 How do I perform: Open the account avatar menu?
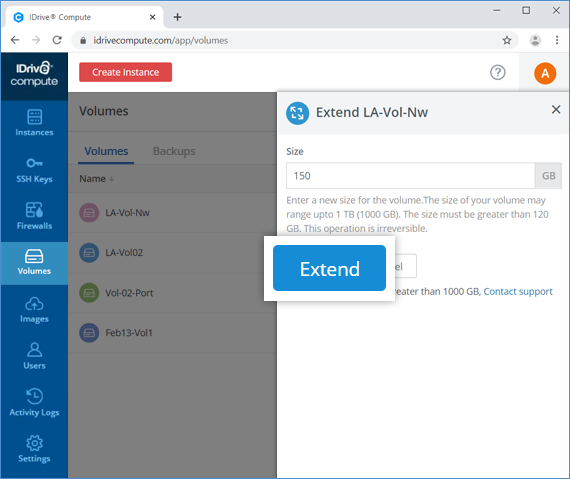point(545,73)
